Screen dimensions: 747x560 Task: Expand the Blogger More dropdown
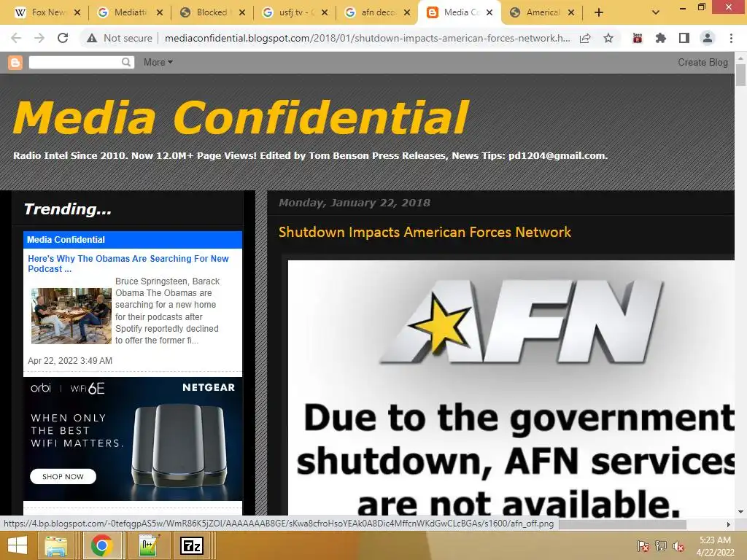[158, 63]
